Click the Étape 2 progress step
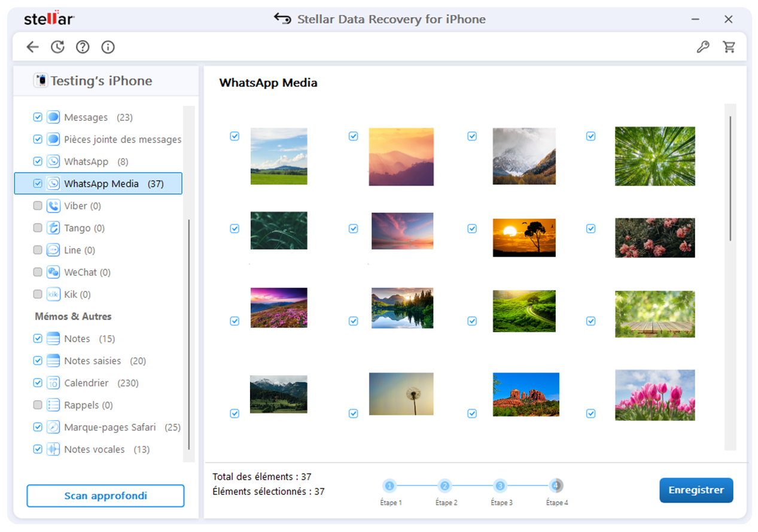This screenshot has width=758, height=532. tap(445, 486)
